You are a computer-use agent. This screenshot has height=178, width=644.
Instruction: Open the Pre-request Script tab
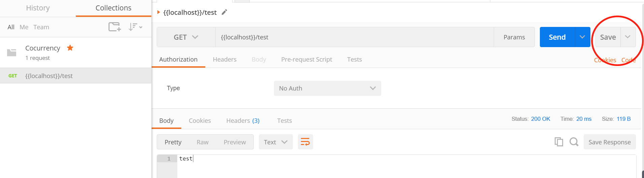307,60
